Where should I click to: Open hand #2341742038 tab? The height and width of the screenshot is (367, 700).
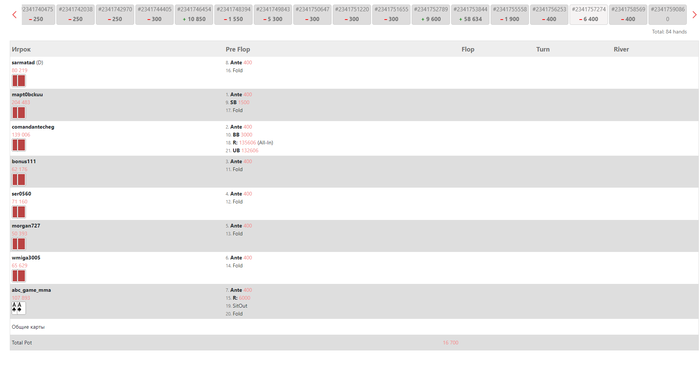tap(76, 14)
